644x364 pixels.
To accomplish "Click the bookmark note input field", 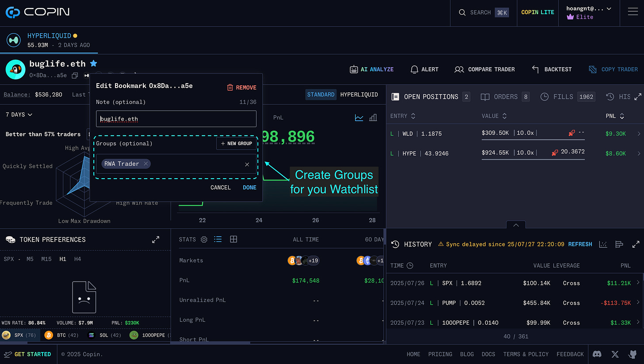I will [x=176, y=119].
